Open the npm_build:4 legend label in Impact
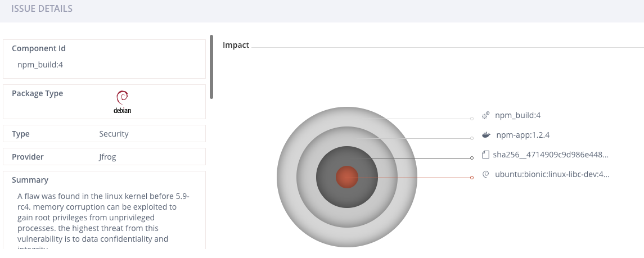The image size is (644, 258). click(x=517, y=116)
